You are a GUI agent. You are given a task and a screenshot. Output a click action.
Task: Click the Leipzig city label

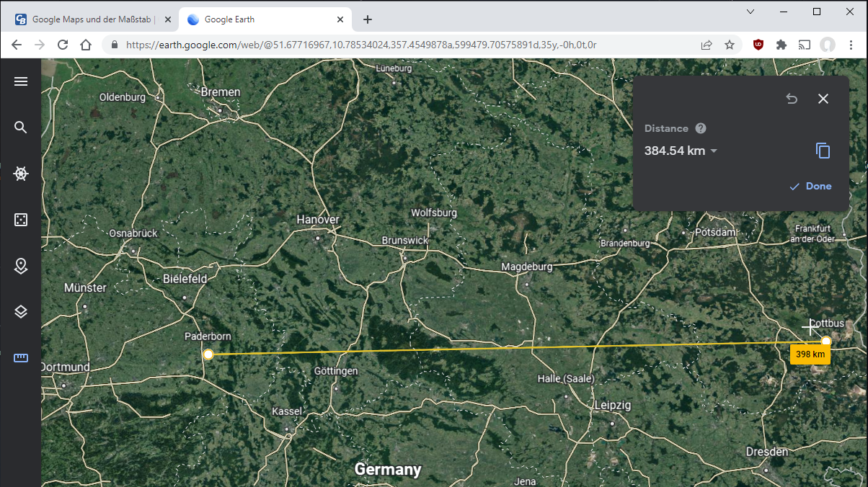point(612,406)
